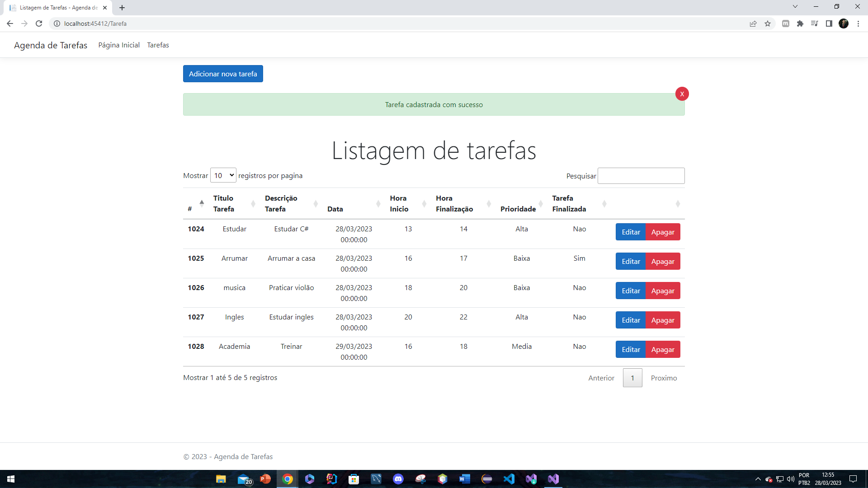Image resolution: width=868 pixels, height=488 pixels.
Task: Navigate to Página Inicial
Action: tap(118, 45)
